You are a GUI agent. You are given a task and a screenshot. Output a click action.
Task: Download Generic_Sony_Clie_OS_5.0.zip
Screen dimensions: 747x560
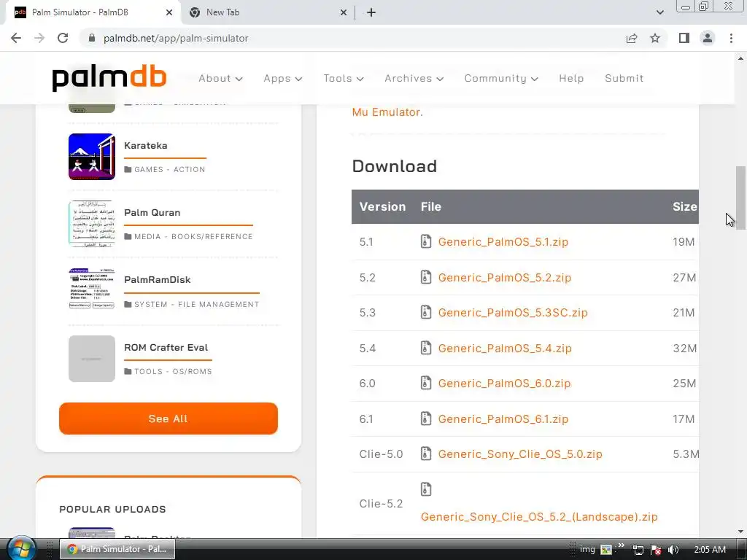(519, 454)
